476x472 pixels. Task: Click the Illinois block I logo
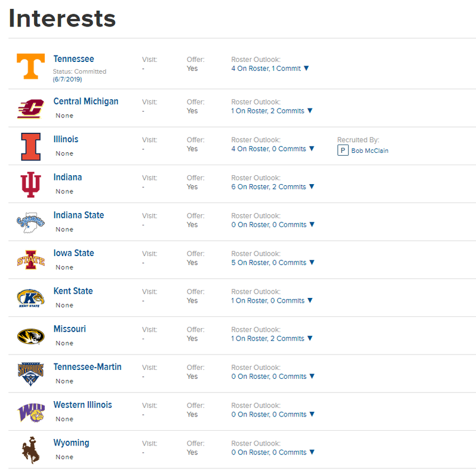point(31,146)
